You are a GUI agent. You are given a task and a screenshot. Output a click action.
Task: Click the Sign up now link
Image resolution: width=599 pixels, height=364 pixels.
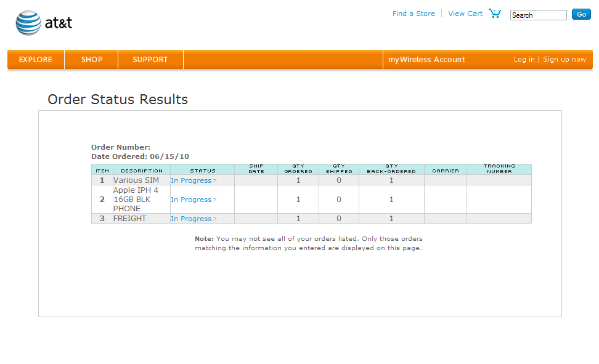564,59
